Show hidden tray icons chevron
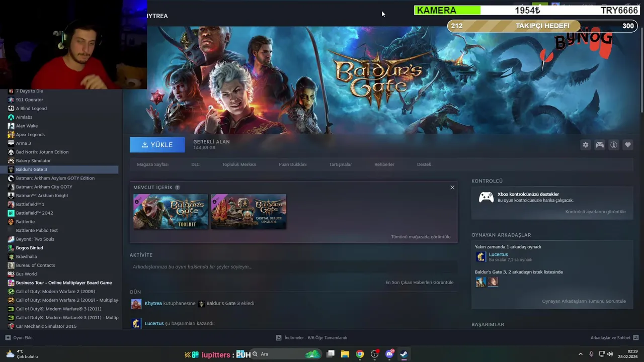Image resolution: width=644 pixels, height=362 pixels. coord(580,354)
